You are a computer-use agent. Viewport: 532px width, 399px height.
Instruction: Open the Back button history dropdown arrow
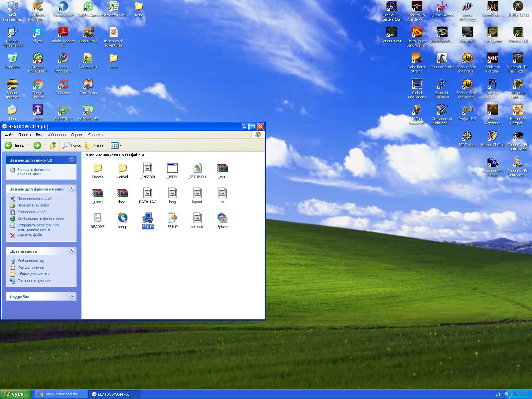click(x=28, y=145)
